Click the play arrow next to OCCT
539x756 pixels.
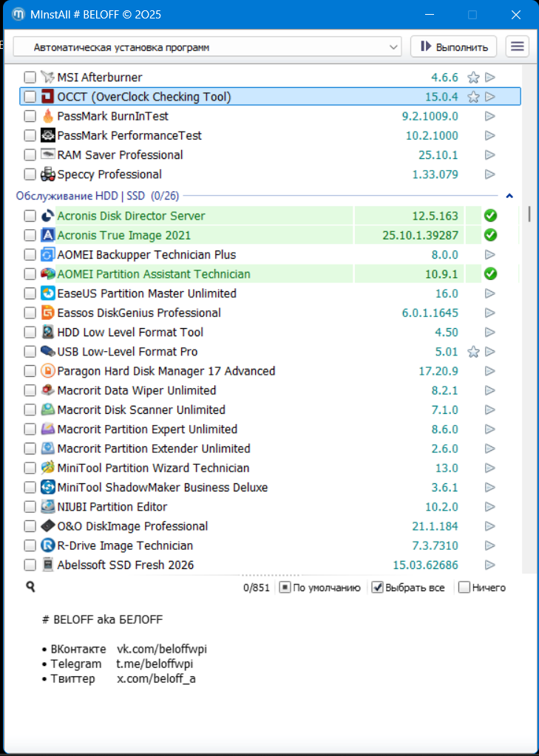(x=489, y=97)
